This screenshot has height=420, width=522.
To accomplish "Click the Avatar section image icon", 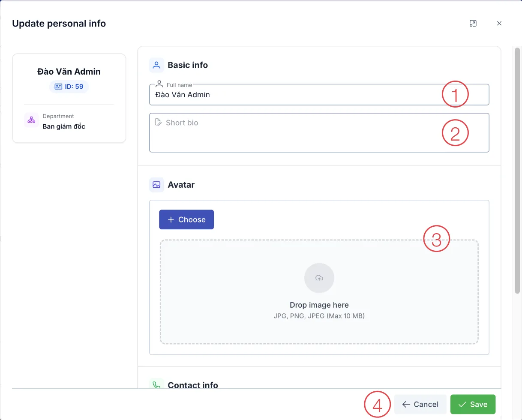I will pos(156,185).
